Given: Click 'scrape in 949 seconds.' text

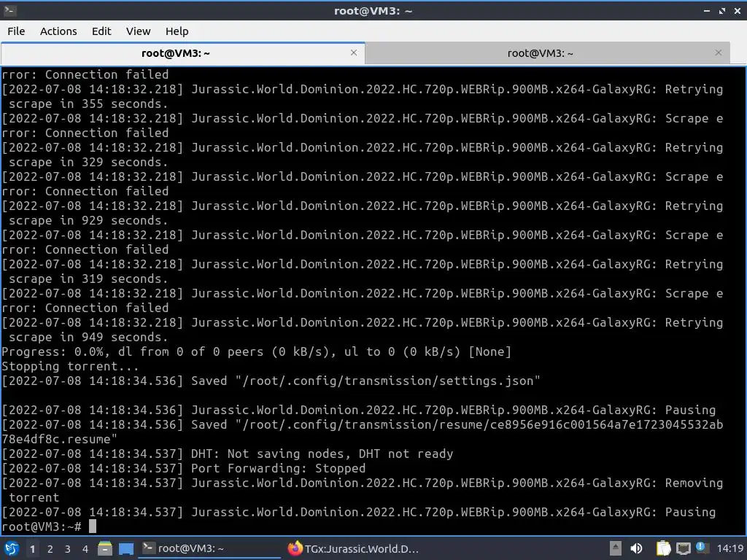Looking at the screenshot, I should click(x=88, y=337).
